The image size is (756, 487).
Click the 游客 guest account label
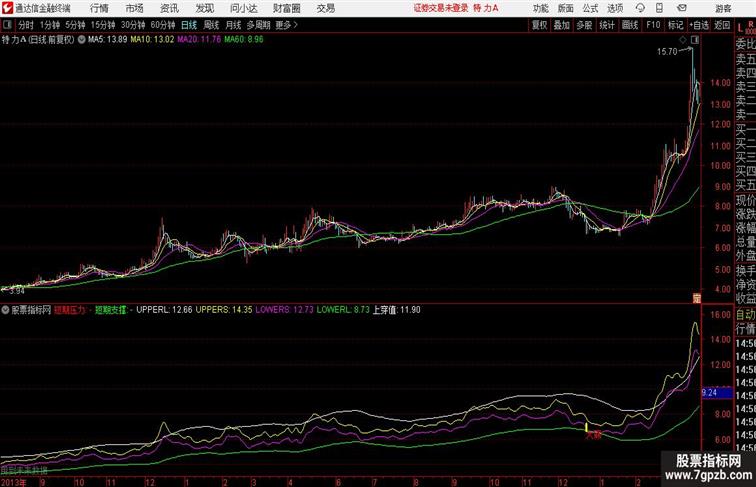723,9
